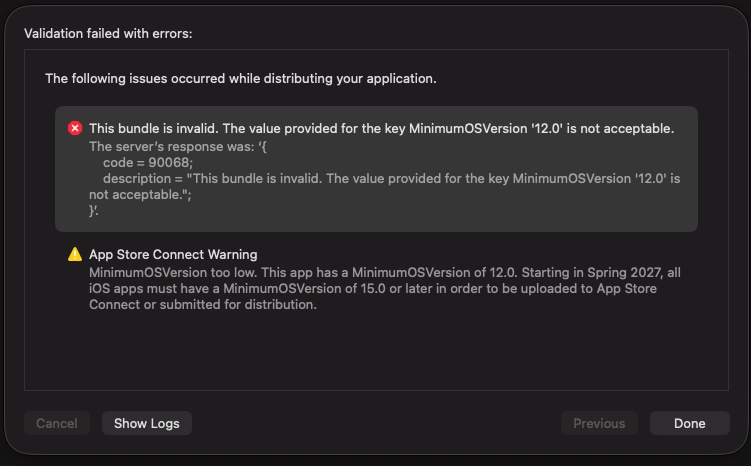751x466 pixels.
Task: Click the closing brace line of server response
Action: (x=93, y=211)
